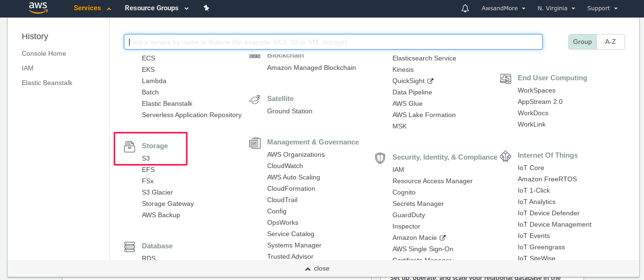Open the N. Virginia region dropdown

click(x=556, y=8)
